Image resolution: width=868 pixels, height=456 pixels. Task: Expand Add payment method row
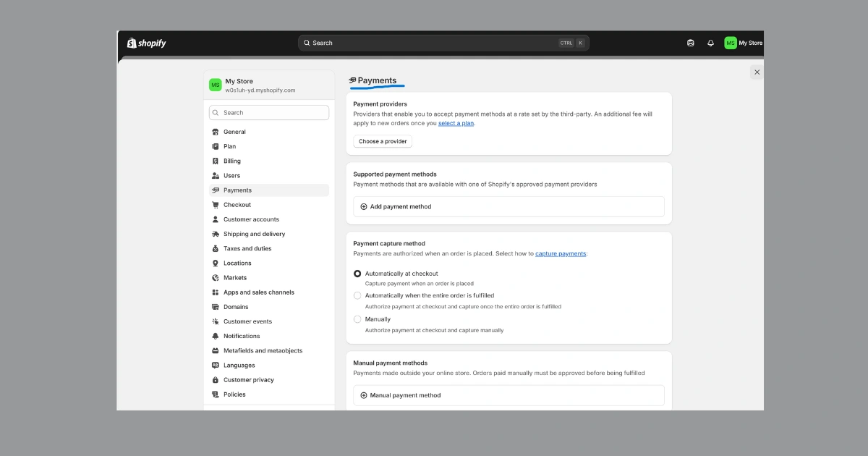click(509, 207)
